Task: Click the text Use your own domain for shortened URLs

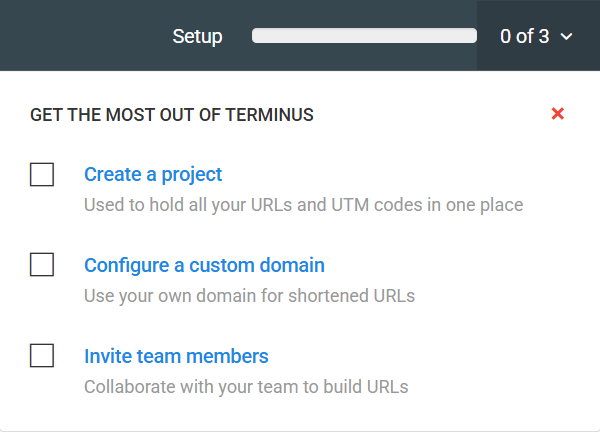Action: click(249, 296)
